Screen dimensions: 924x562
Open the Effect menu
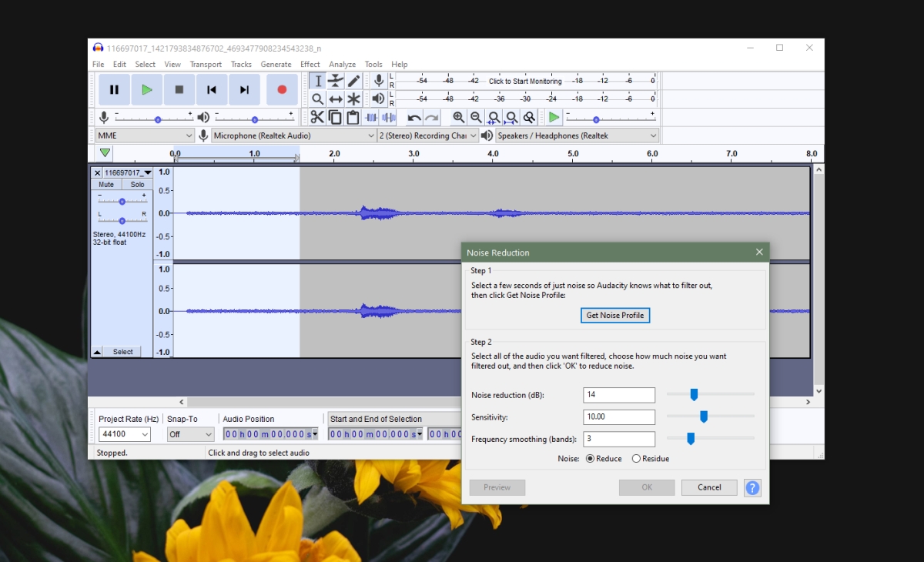310,64
